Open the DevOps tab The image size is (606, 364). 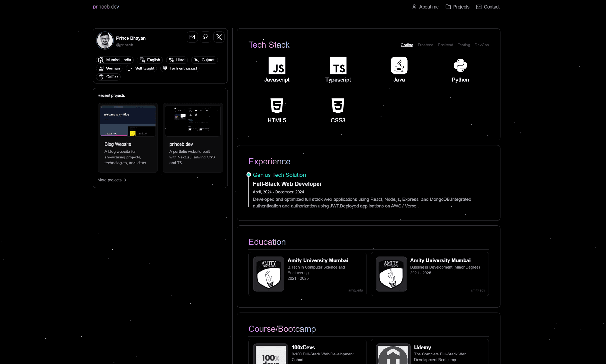click(481, 45)
